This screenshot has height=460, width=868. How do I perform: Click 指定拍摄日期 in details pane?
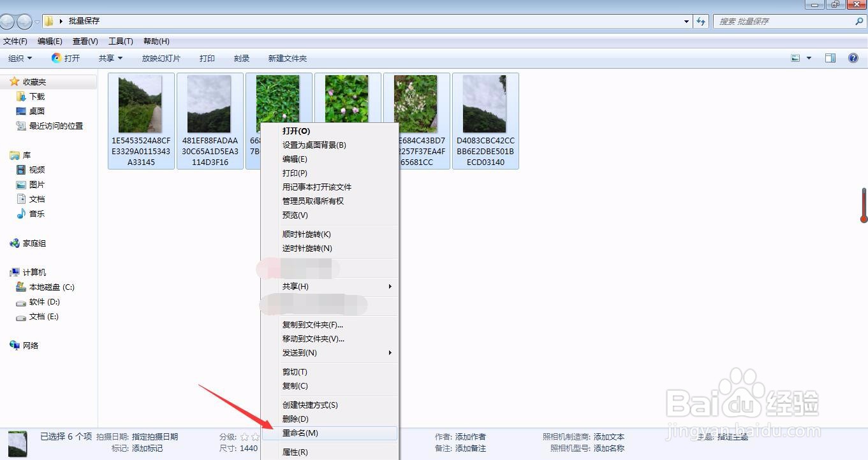[155, 437]
